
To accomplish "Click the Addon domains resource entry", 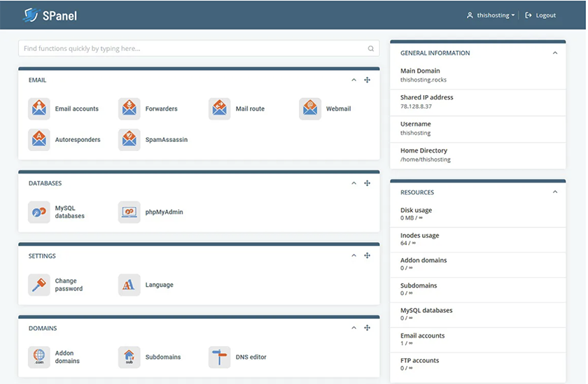I will tap(477, 264).
